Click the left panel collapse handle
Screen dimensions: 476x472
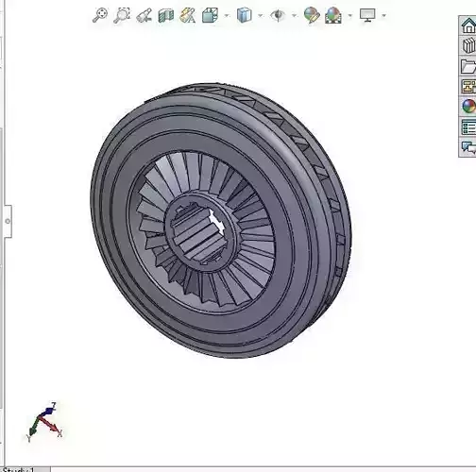click(x=8, y=221)
